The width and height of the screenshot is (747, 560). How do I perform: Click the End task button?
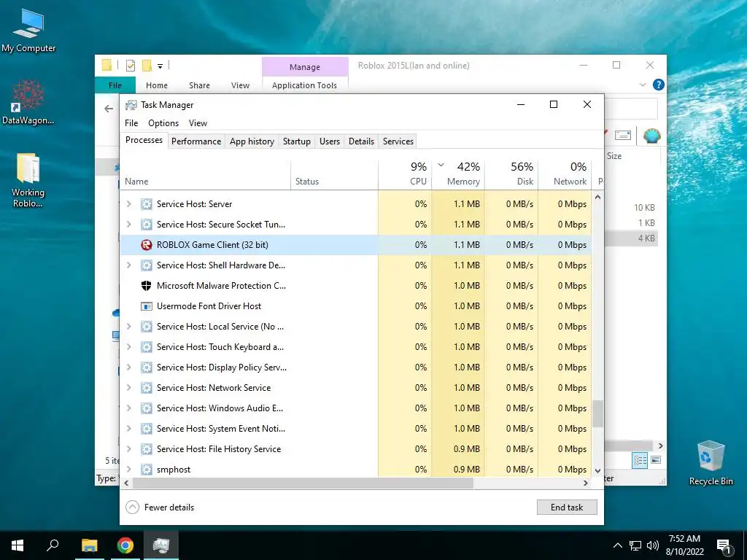tap(567, 507)
